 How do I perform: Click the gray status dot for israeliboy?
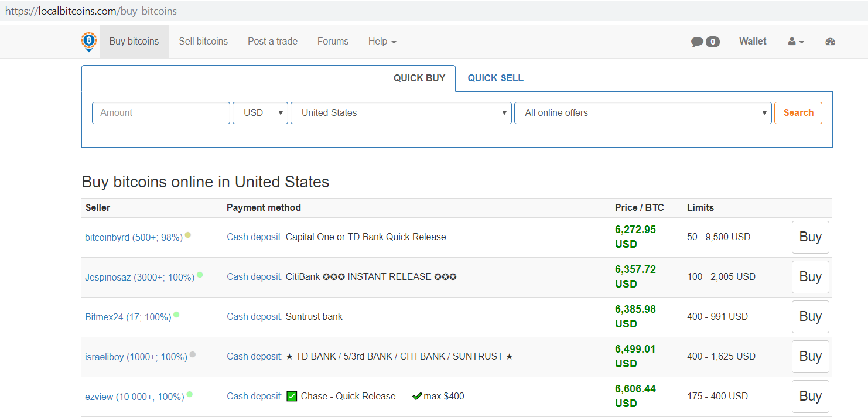click(x=193, y=354)
